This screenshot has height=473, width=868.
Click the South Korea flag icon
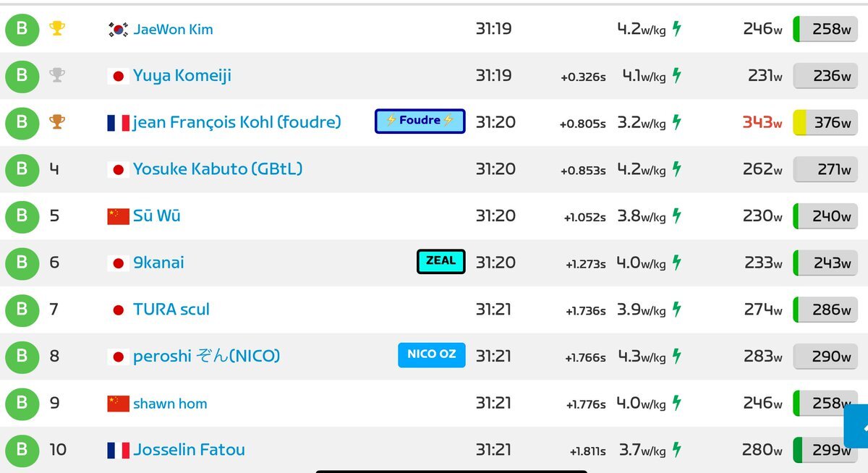coord(119,30)
